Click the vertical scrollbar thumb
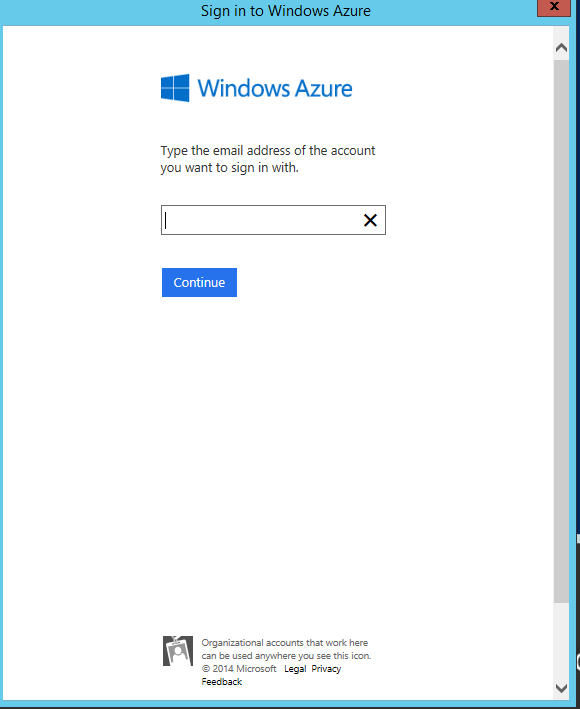This screenshot has height=709, width=580. [x=561, y=331]
